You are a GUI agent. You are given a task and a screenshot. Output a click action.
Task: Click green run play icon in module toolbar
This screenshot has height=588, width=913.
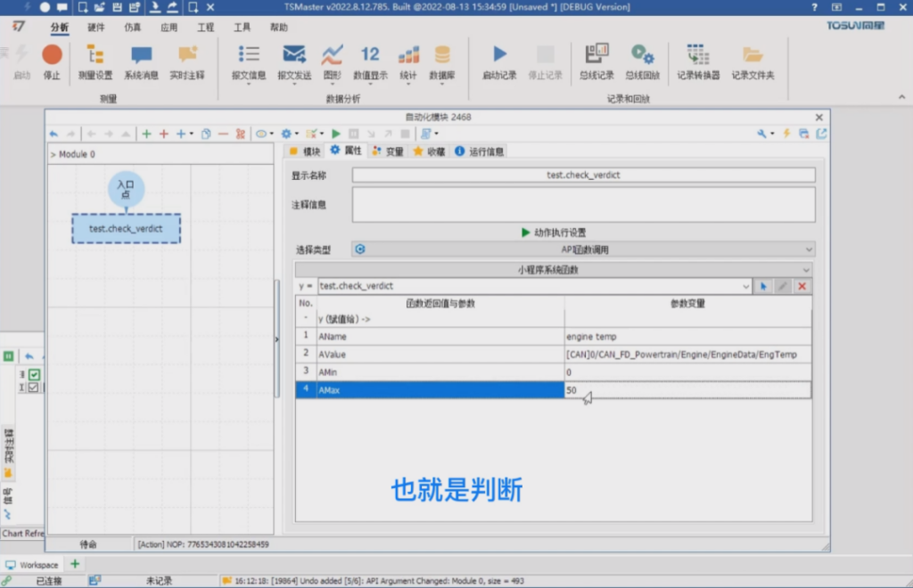(336, 134)
